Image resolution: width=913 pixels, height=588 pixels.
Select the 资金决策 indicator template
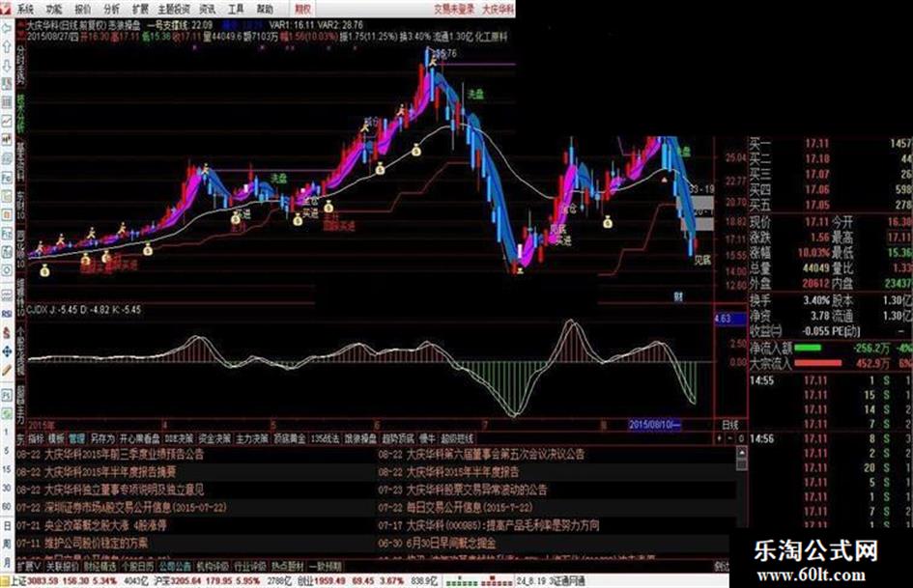click(214, 438)
